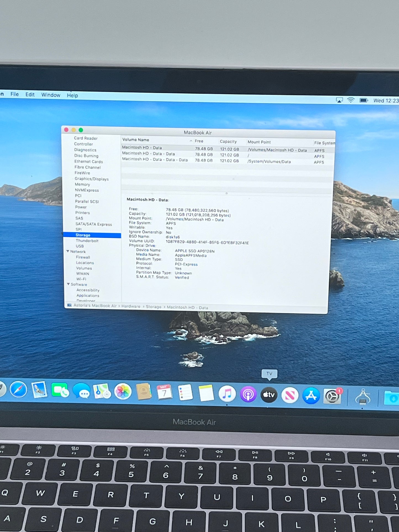Select FireWire in sidebar
This screenshot has height=532, width=399.
click(x=82, y=173)
